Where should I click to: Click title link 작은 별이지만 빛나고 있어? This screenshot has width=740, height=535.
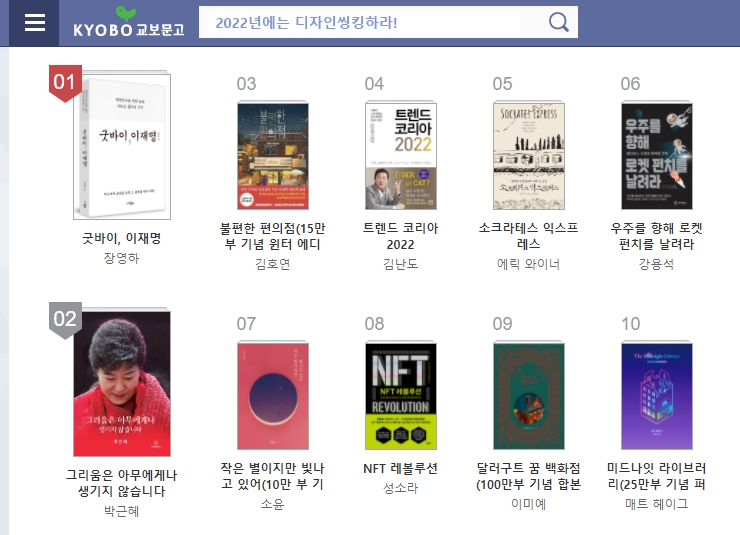coord(273,476)
